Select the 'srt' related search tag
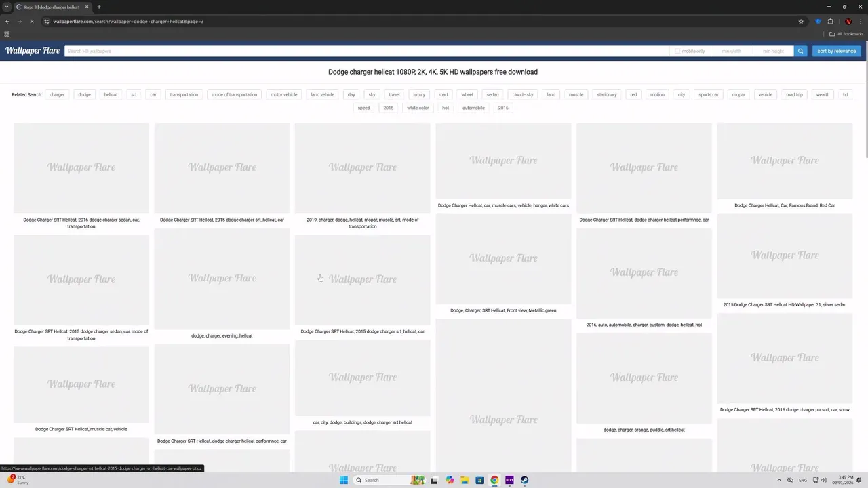 click(134, 94)
